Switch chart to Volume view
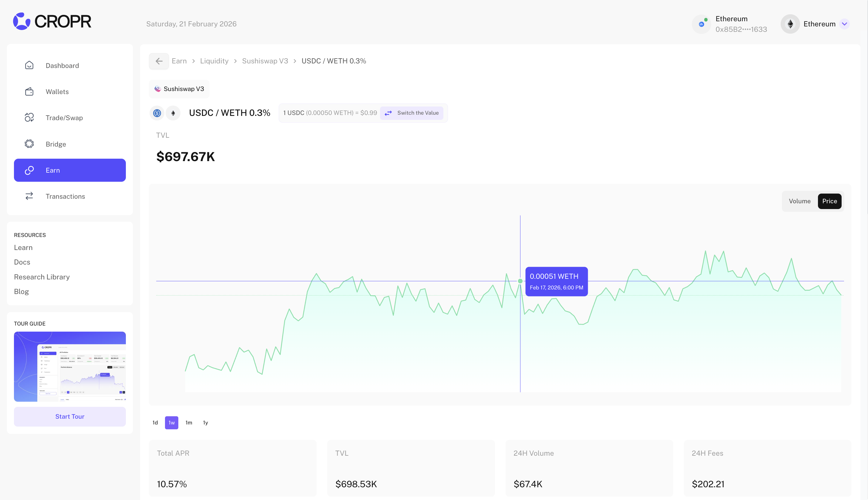The width and height of the screenshot is (868, 500). tap(800, 201)
